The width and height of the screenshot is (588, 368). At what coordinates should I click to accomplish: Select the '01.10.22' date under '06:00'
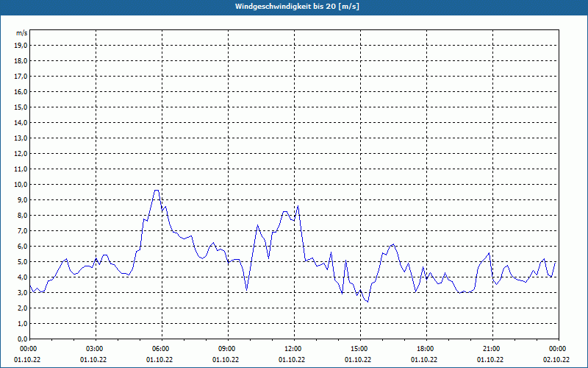159,360
